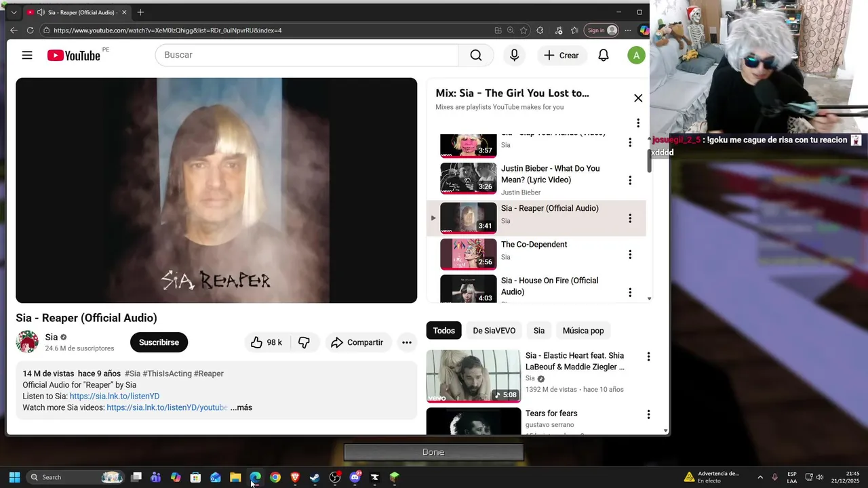The width and height of the screenshot is (868, 488).
Task: Click the video player area
Action: pos(216,190)
